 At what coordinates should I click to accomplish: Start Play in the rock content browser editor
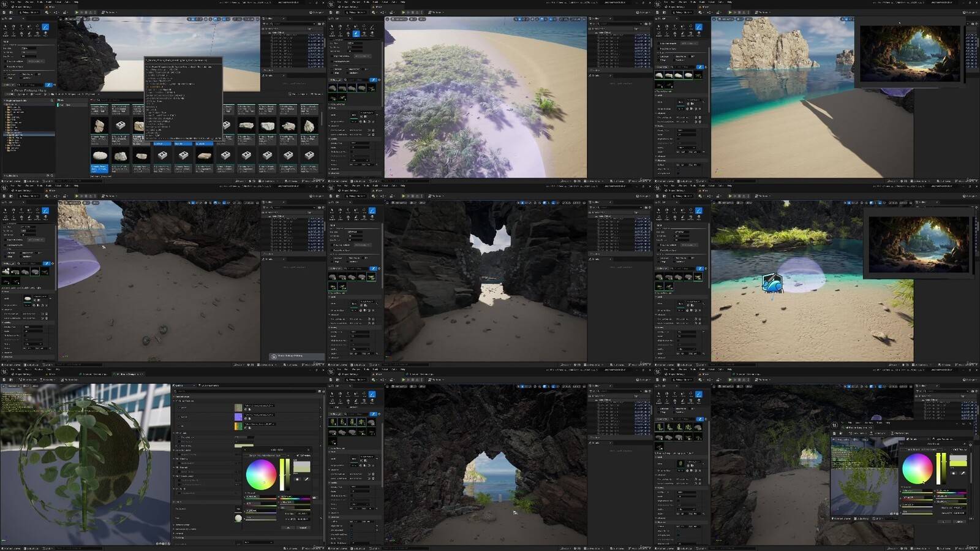click(x=77, y=12)
